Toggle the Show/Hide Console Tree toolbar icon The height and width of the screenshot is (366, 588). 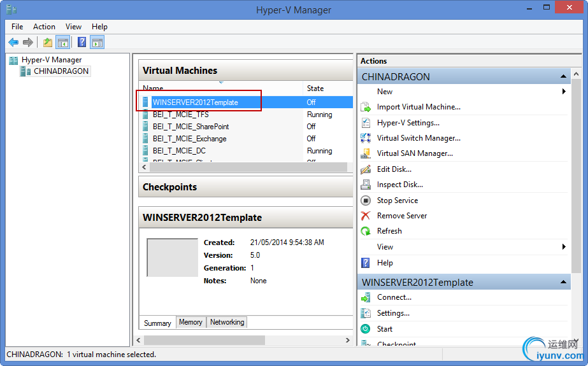pos(63,43)
